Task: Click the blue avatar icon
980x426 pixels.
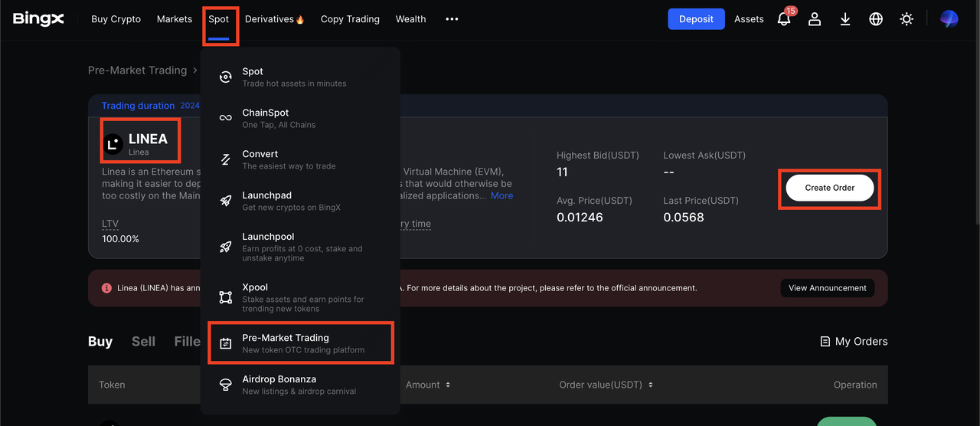Action: click(x=949, y=19)
